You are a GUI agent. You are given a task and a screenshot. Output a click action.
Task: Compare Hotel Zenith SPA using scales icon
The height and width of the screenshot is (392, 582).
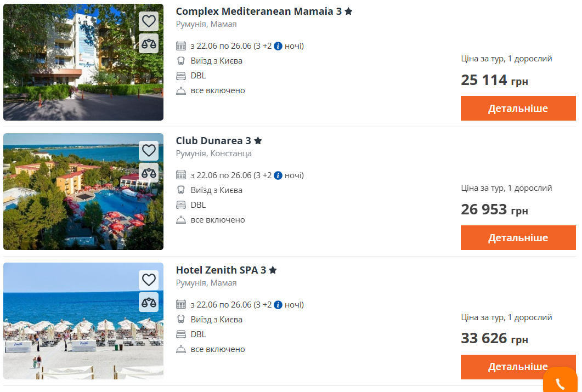149,302
